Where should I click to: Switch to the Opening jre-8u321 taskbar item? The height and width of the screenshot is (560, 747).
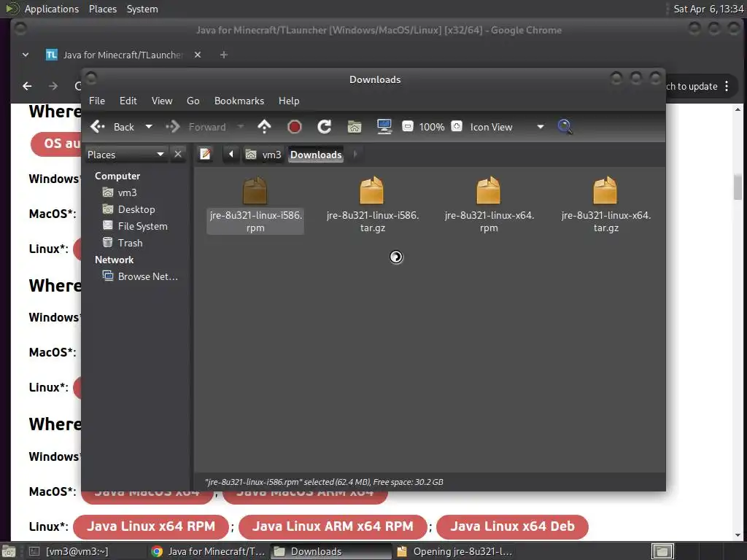coord(454,551)
